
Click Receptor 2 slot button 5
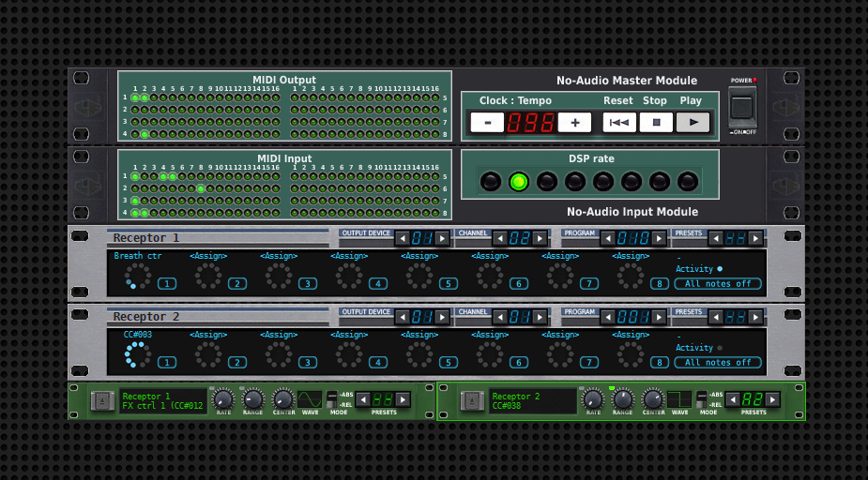449,363
